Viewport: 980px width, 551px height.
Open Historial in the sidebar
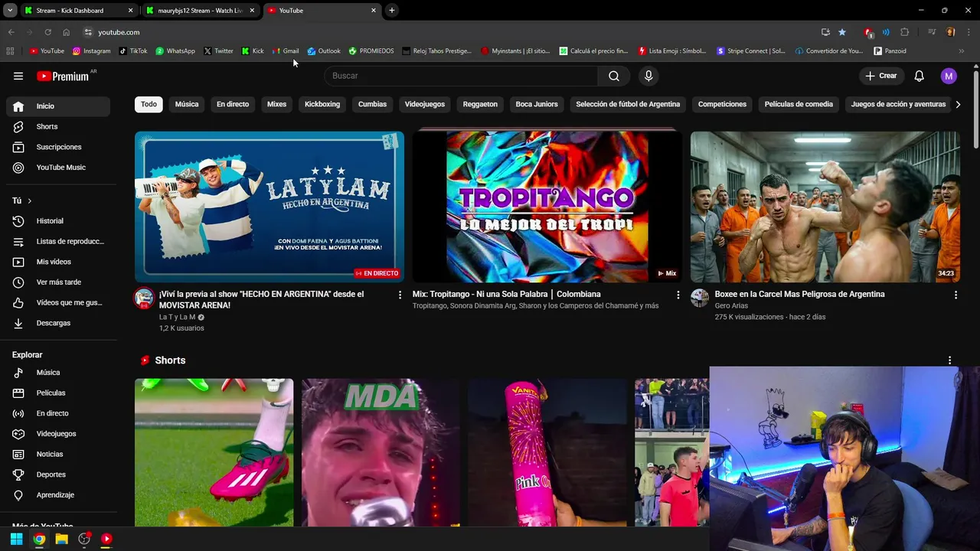click(x=58, y=221)
